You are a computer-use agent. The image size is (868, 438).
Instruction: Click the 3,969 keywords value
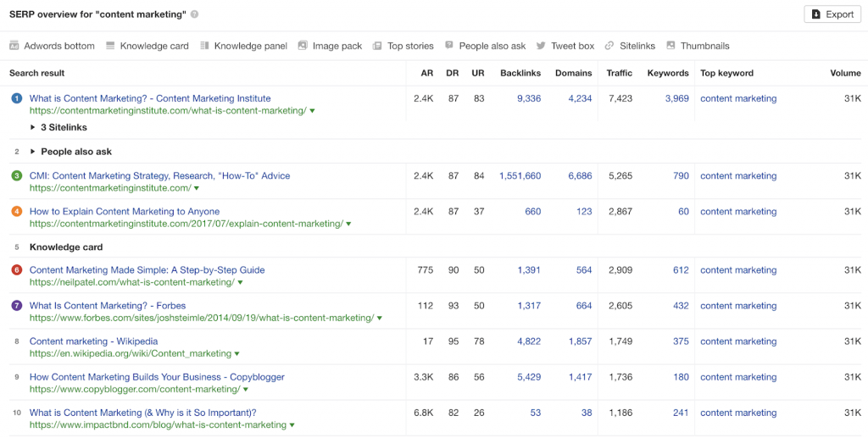677,98
